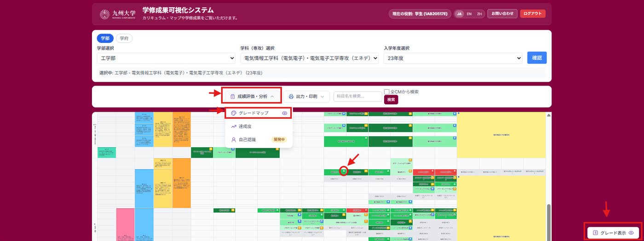Click the 確認 button
The image size is (644, 241).
(537, 57)
